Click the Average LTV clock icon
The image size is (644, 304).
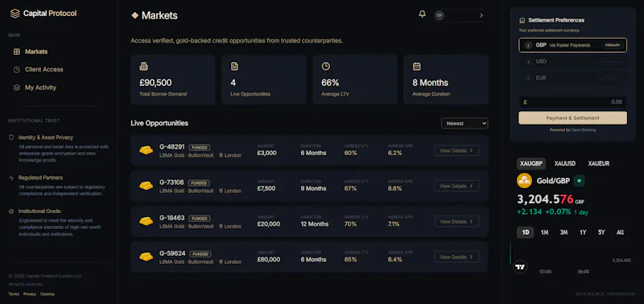click(326, 67)
